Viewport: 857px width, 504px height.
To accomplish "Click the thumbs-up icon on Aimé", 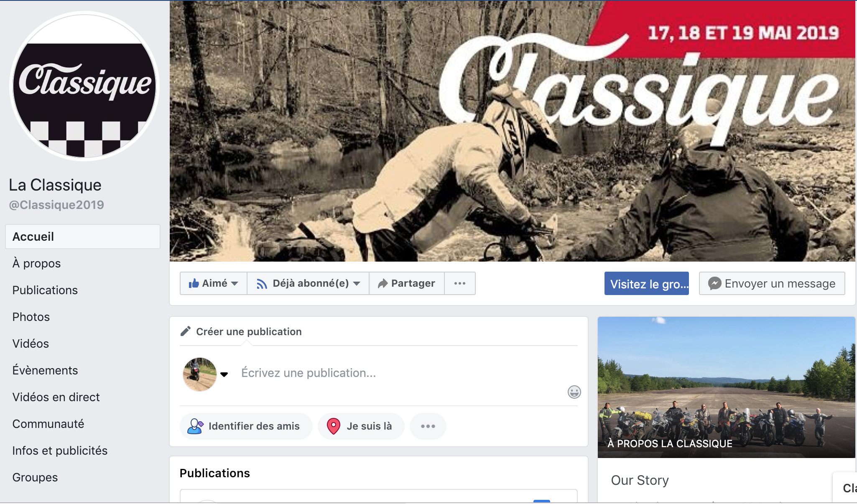I will coord(194,283).
